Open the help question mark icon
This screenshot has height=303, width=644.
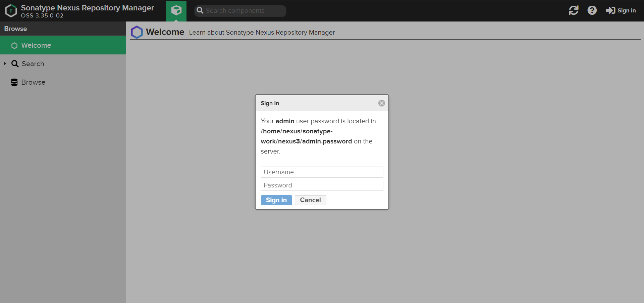pos(592,10)
